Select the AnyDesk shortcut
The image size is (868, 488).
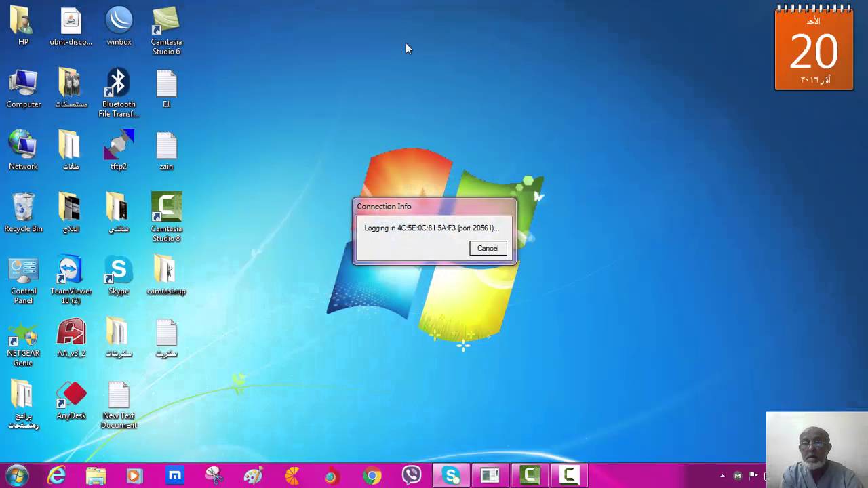[x=71, y=400]
